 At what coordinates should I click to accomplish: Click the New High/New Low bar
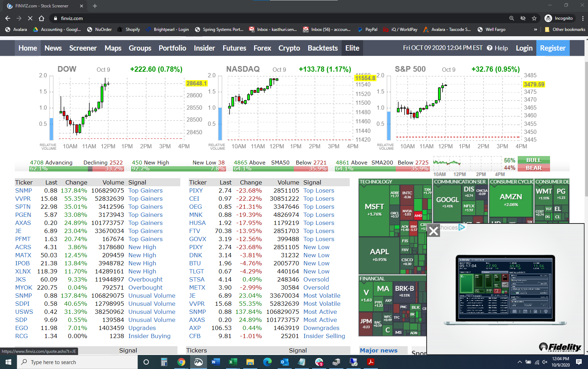click(x=178, y=169)
